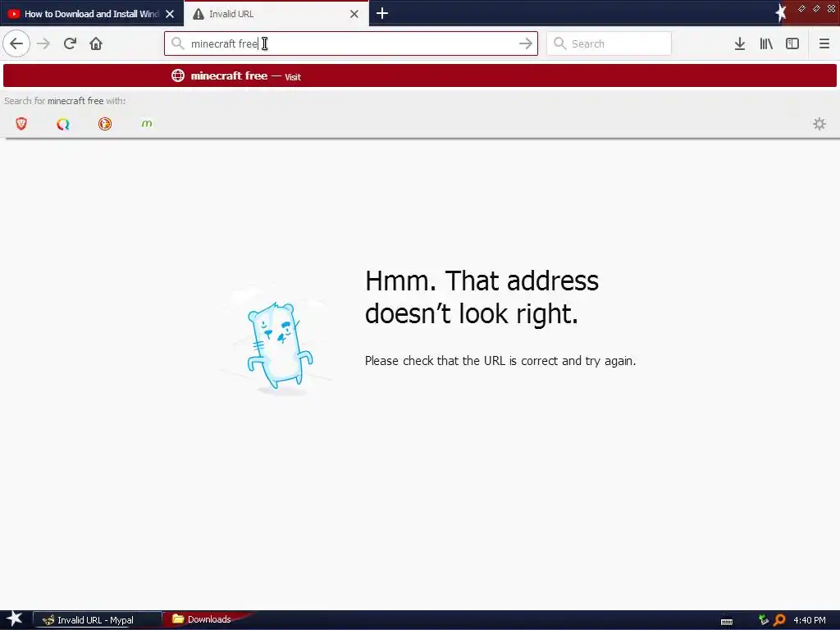
Task: Click the star icon in title bar
Action: point(781,12)
